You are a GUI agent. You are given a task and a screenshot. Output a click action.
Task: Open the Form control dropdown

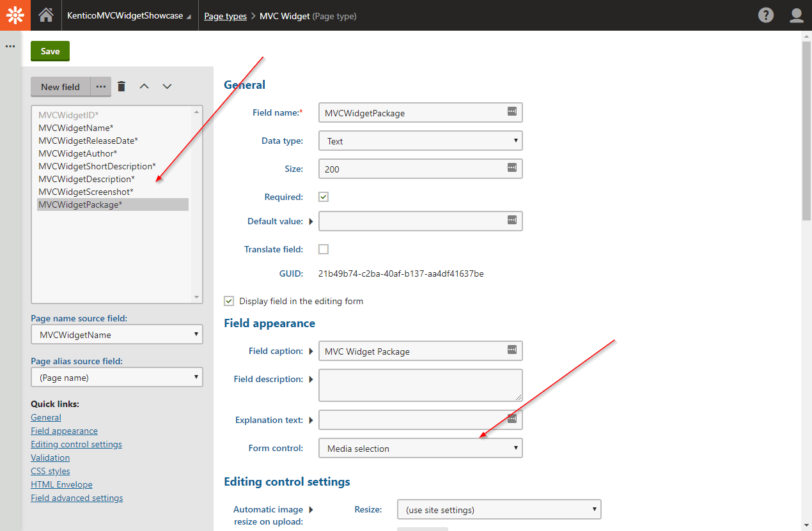pos(420,448)
